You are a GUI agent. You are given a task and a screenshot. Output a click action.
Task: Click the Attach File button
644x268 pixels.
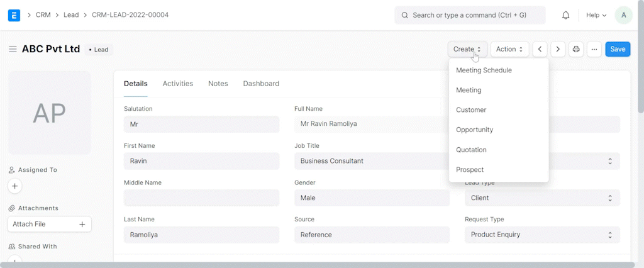pos(49,224)
